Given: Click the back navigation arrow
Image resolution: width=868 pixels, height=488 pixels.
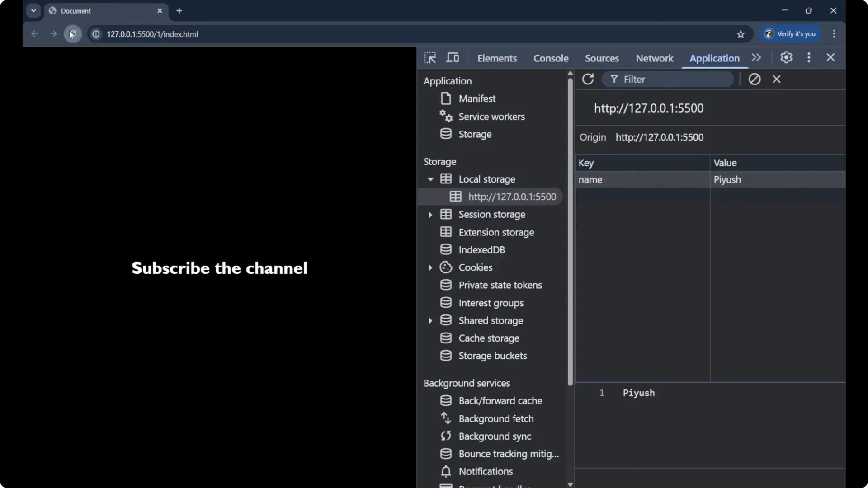Looking at the screenshot, I should click(x=34, y=34).
